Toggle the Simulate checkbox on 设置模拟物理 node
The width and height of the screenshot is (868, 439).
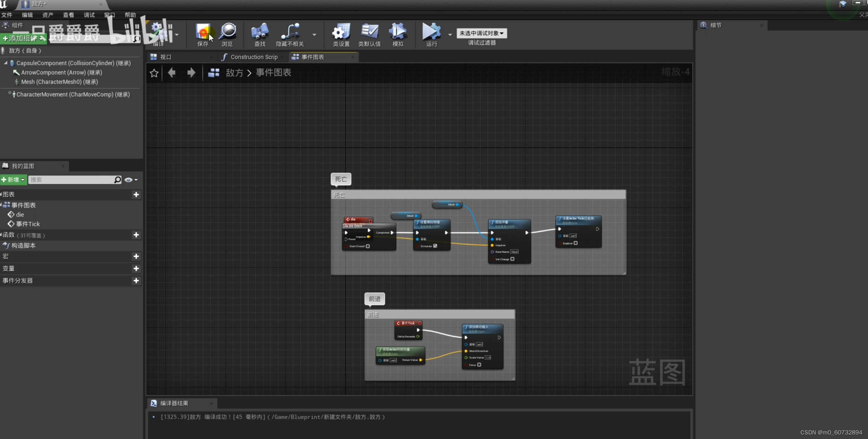[434, 246]
